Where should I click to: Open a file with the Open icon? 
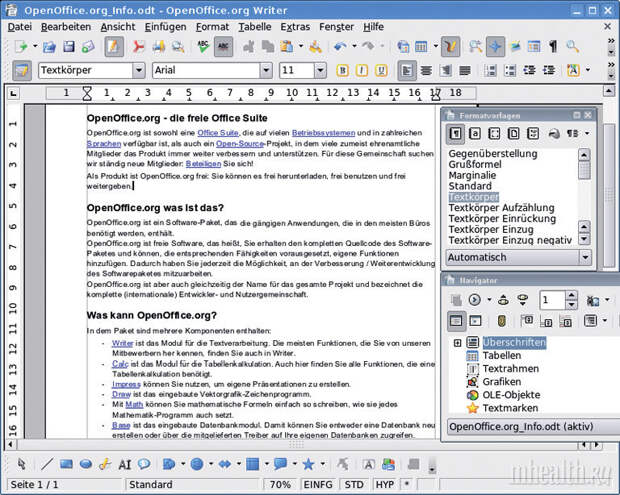pyautogui.click(x=49, y=47)
